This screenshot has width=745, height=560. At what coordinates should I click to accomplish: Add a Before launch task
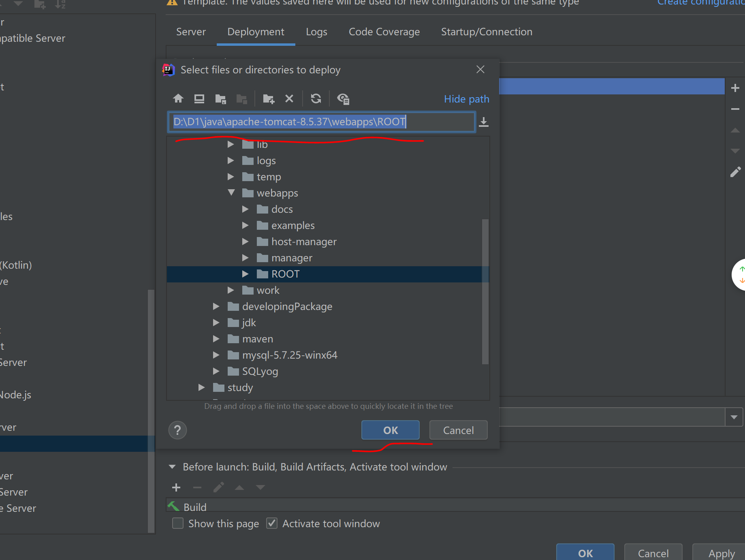[176, 487]
